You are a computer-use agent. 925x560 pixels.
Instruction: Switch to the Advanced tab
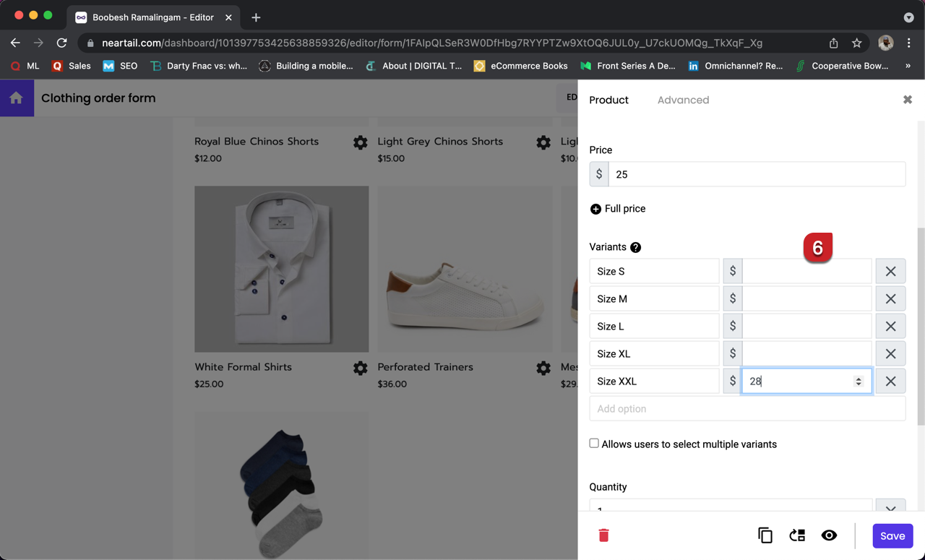pos(683,100)
